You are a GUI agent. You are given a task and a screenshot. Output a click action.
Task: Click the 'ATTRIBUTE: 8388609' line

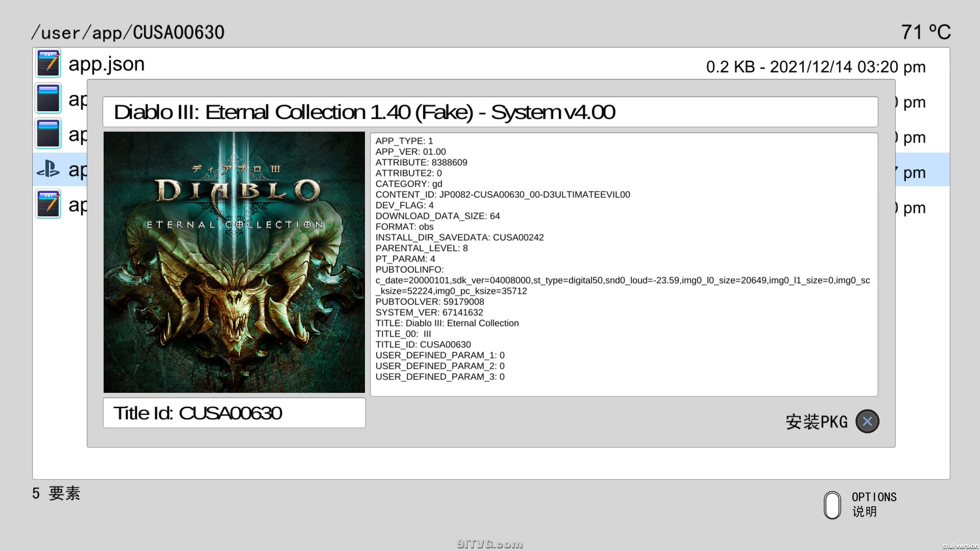pos(422,162)
